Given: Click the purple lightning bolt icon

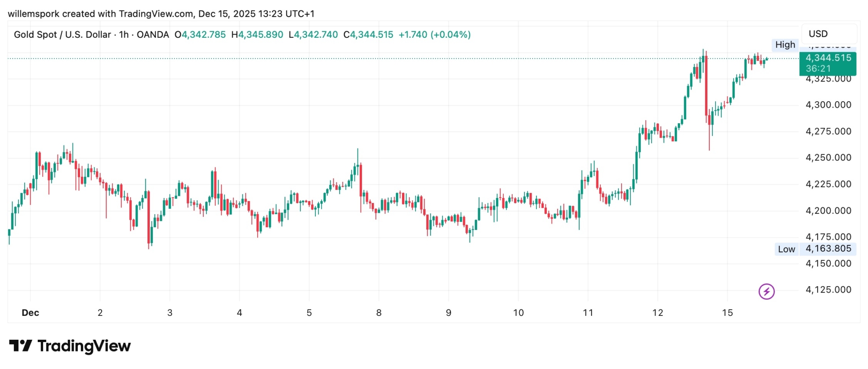Looking at the screenshot, I should click(766, 292).
